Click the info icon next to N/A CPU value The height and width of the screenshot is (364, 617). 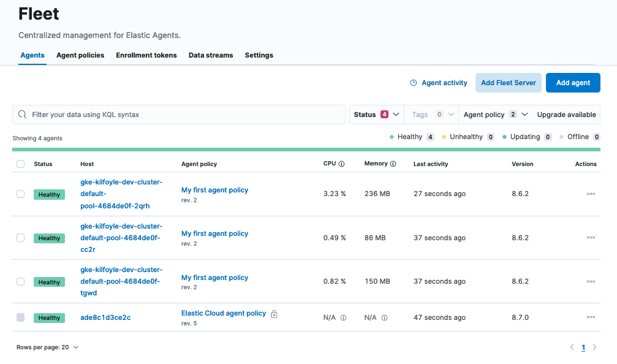coord(343,317)
